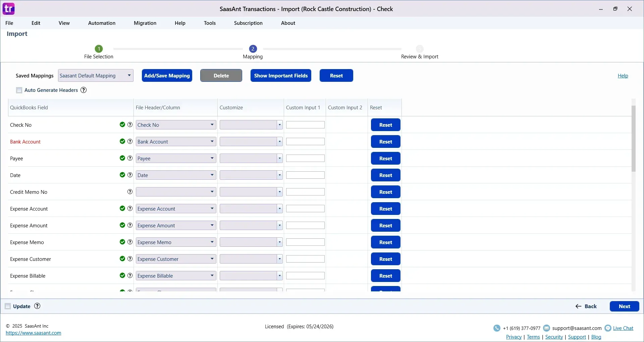Click help icon next to Update checkbox

point(37,306)
